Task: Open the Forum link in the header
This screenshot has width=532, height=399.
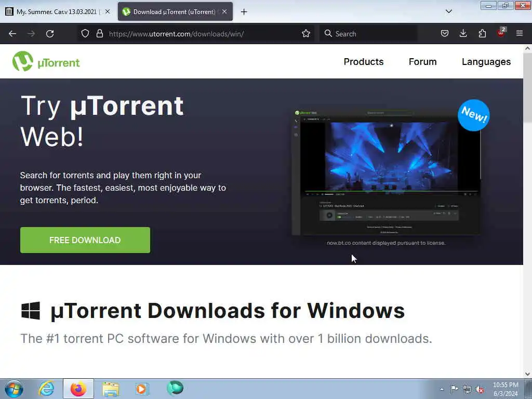Action: pos(422,62)
